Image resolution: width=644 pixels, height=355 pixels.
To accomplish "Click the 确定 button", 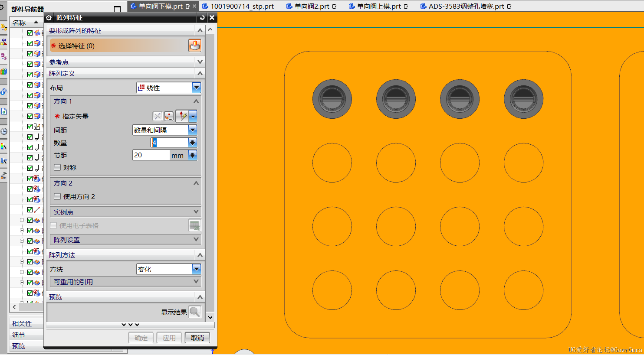I will [141, 338].
